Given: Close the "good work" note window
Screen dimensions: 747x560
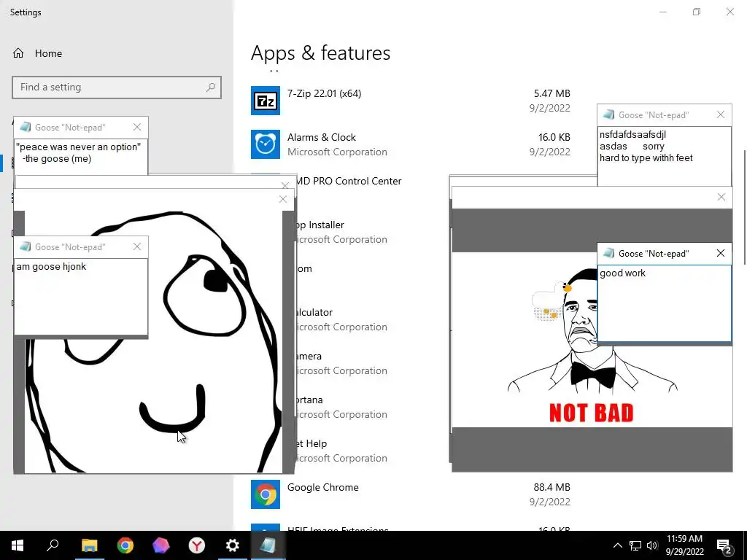Looking at the screenshot, I should coord(721,253).
